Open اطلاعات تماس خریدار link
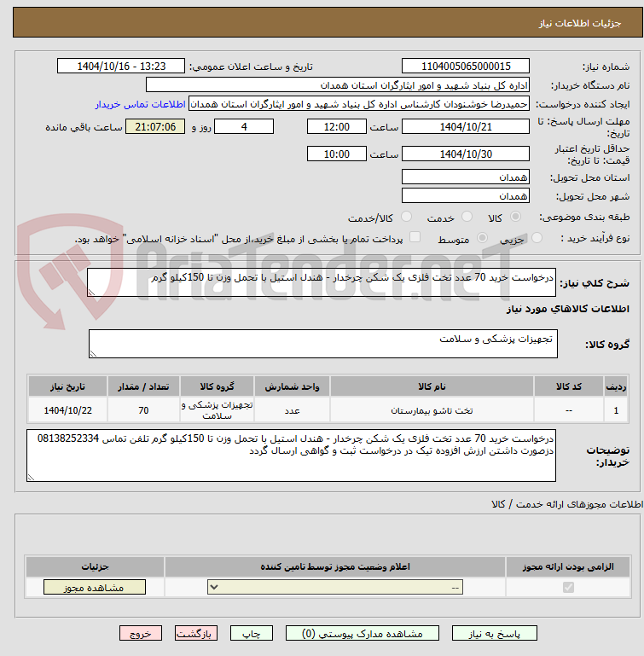644x656 pixels. [140, 104]
